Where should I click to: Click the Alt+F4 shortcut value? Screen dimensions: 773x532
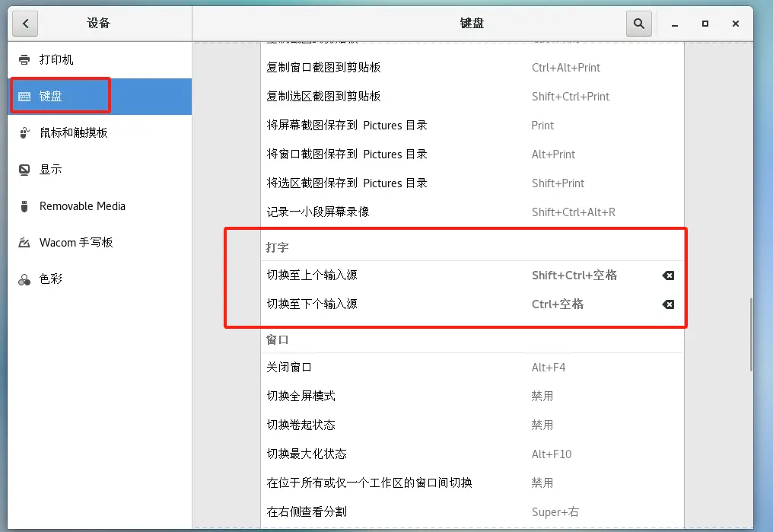pos(549,368)
